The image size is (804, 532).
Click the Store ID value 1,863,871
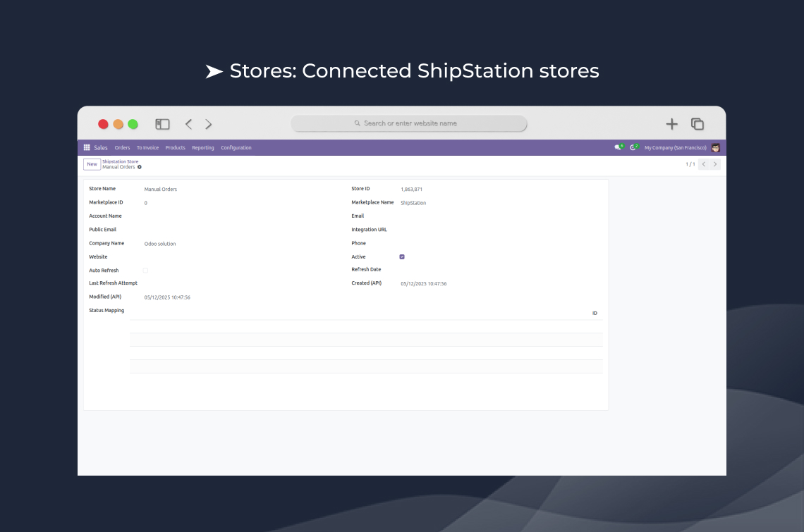[411, 189]
